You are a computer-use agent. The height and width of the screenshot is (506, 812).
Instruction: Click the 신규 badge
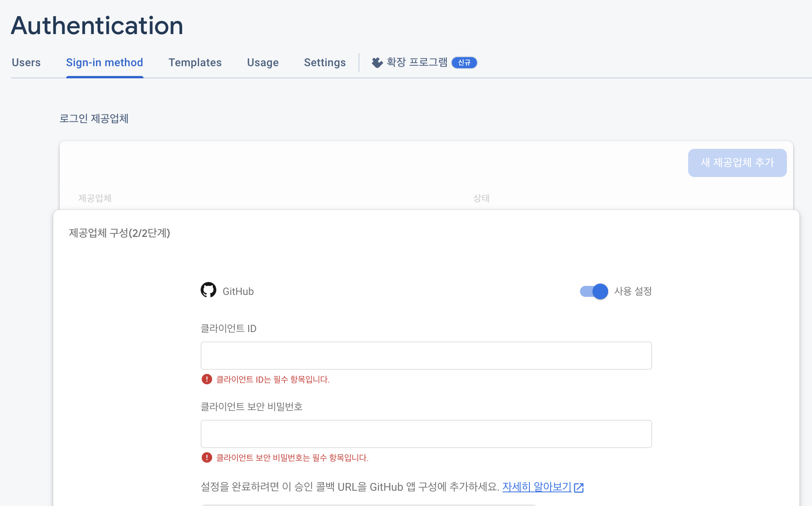(464, 63)
